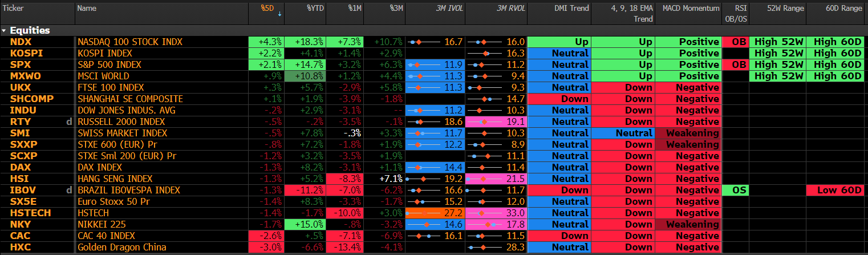Click BRAZIL IBOVESPA INDEX name
The image size is (868, 255).
point(129,190)
